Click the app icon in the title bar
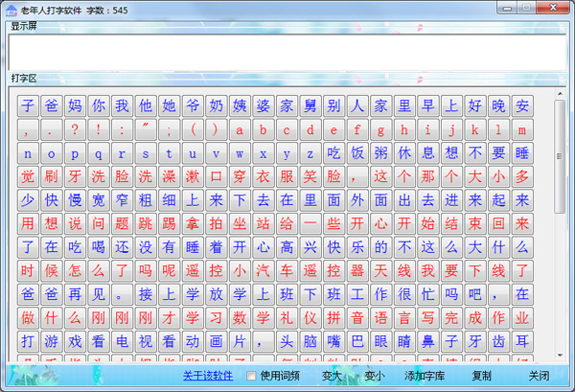Image resolution: width=575 pixels, height=392 pixels. 11,11
